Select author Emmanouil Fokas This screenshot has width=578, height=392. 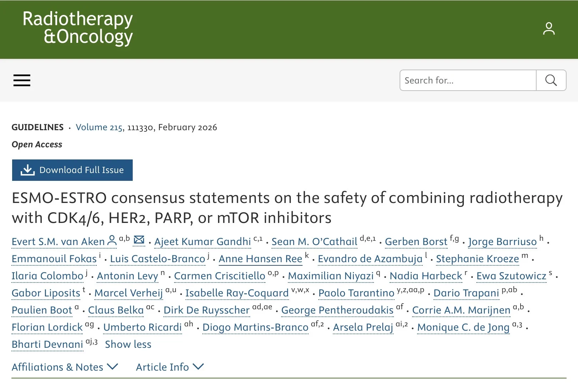[x=54, y=259]
